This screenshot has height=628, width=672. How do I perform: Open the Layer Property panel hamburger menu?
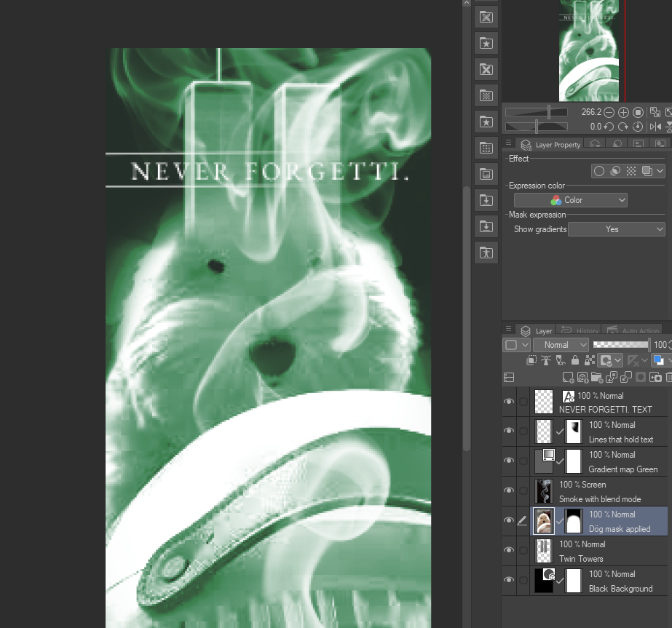[x=508, y=143]
